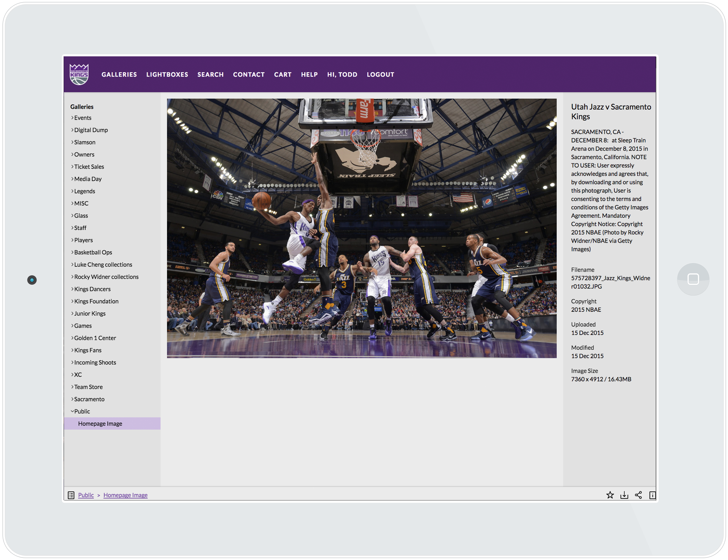Viewport: 728px width, 560px height.
Task: Click the Sacramento Kings logo
Action: pos(79,74)
